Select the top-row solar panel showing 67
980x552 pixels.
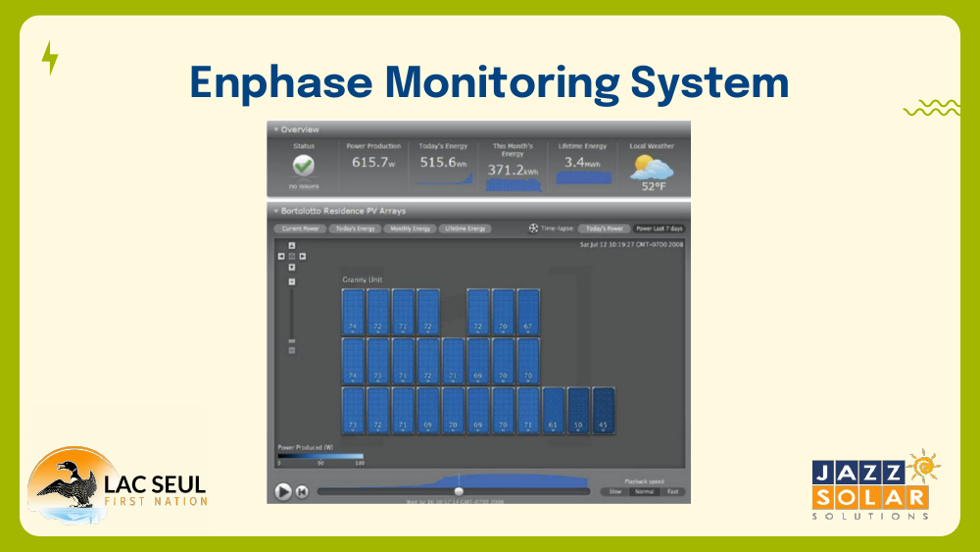click(528, 312)
